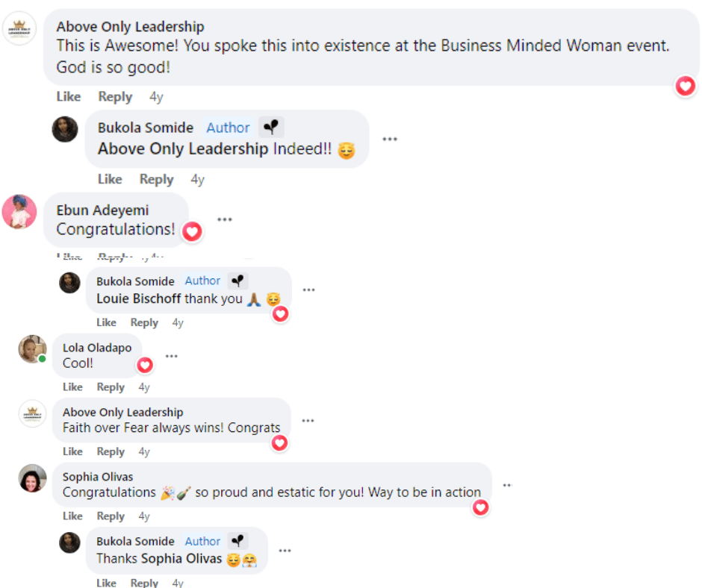Like Above Only Leadership's 'This is Awesome' comment
The image size is (702, 588).
[x=69, y=97]
